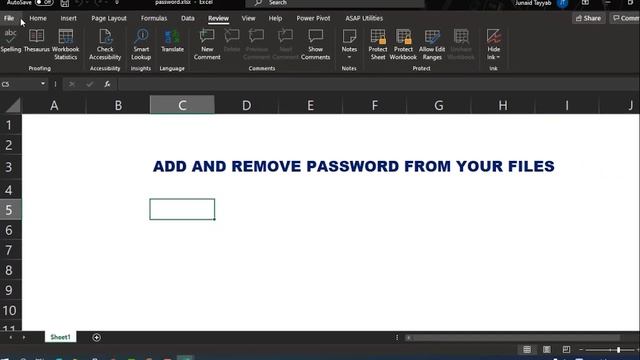
Task: Switch to Page Break Preview in status bar
Action: click(566, 350)
